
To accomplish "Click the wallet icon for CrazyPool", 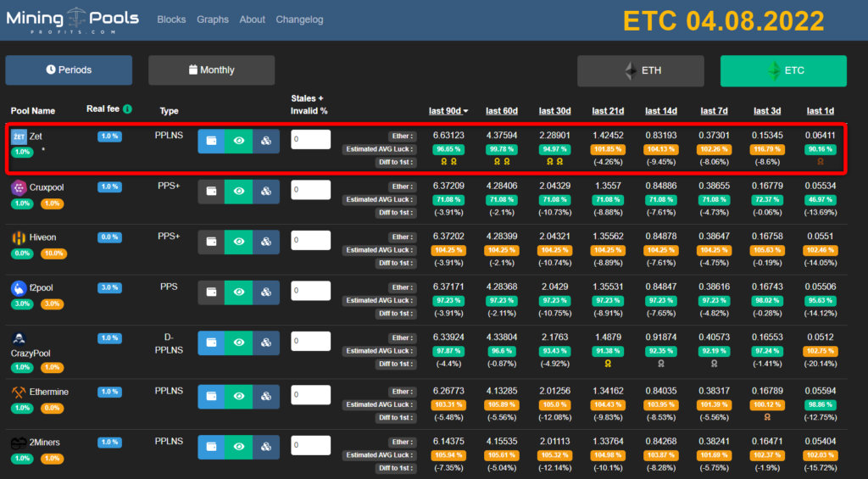I will pyautogui.click(x=211, y=343).
